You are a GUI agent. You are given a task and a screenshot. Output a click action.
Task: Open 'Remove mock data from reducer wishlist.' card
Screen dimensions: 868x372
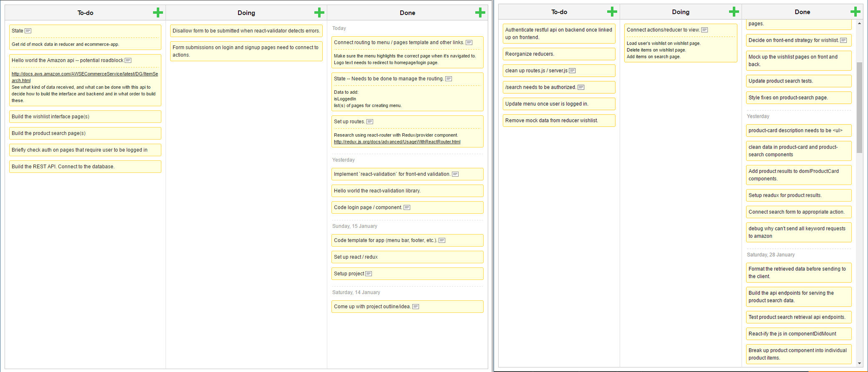tap(559, 121)
